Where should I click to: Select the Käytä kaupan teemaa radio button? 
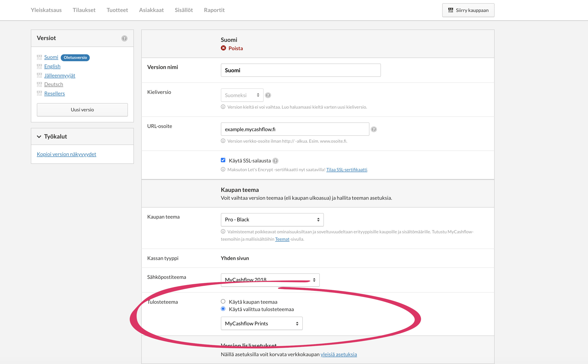click(x=223, y=301)
